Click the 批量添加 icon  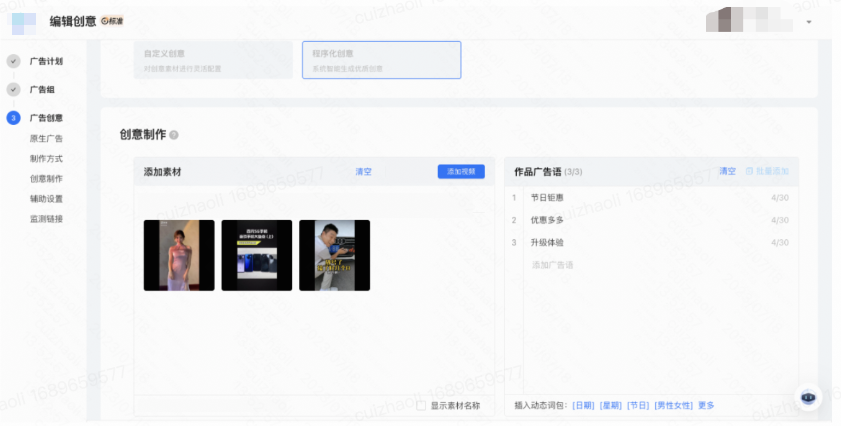[x=749, y=171]
